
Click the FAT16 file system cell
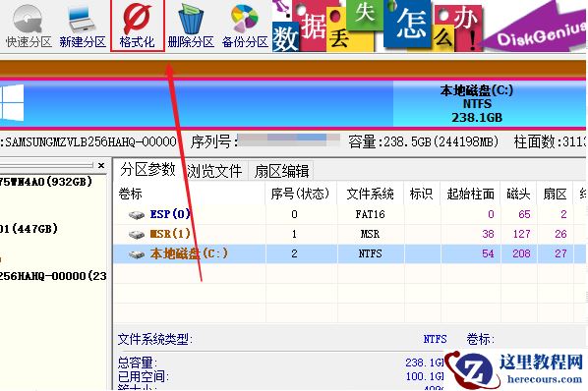point(370,214)
